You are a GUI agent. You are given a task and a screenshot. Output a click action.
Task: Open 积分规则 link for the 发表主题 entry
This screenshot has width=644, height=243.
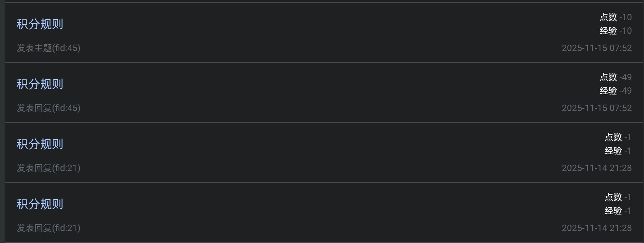click(x=40, y=24)
